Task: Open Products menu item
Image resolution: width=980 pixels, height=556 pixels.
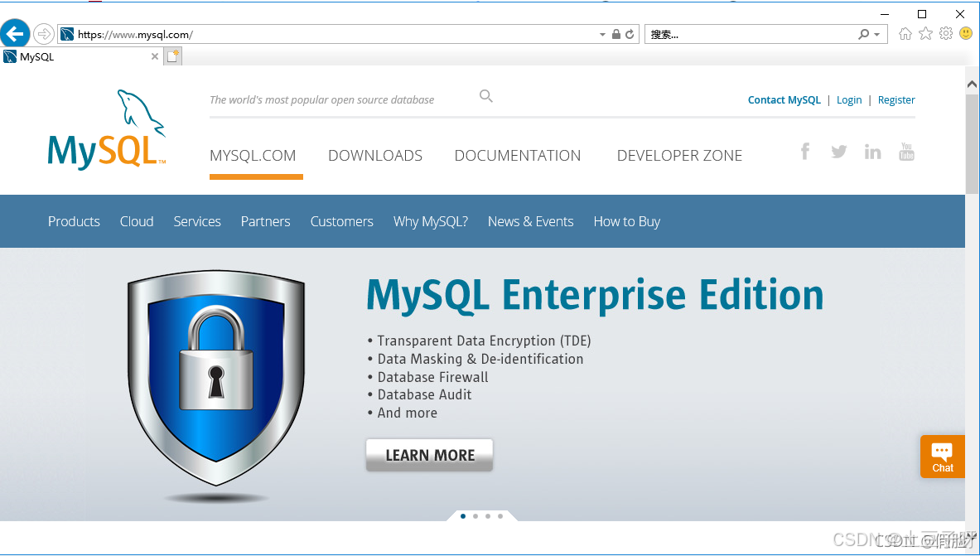Action: 74,221
